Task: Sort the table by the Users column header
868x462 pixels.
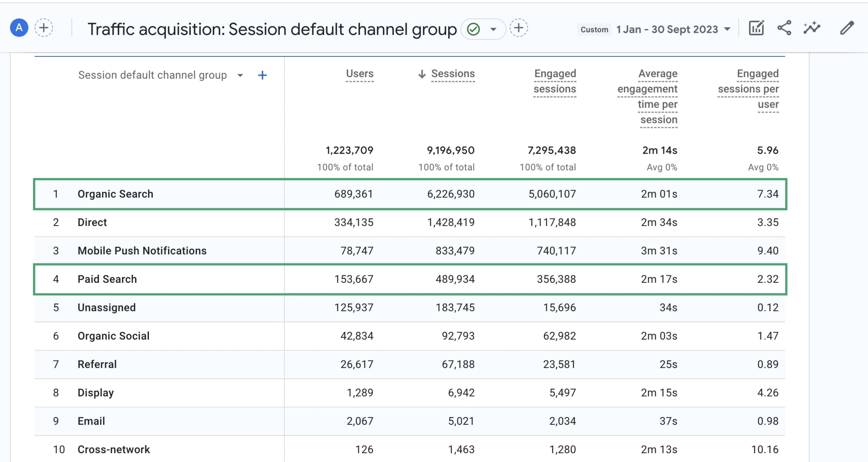Action: click(359, 74)
